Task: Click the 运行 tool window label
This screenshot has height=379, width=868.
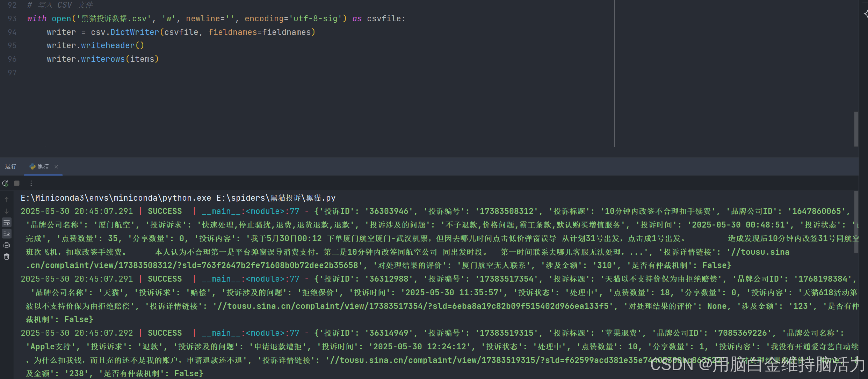Action: 11,167
